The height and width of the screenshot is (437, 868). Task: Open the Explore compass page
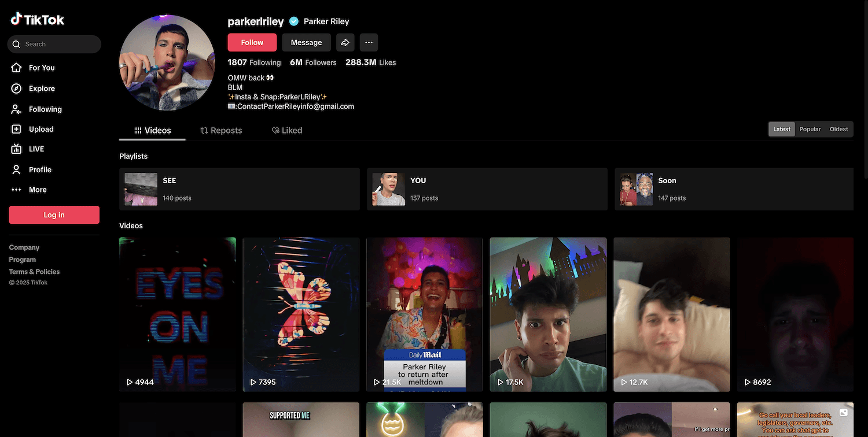coord(41,88)
